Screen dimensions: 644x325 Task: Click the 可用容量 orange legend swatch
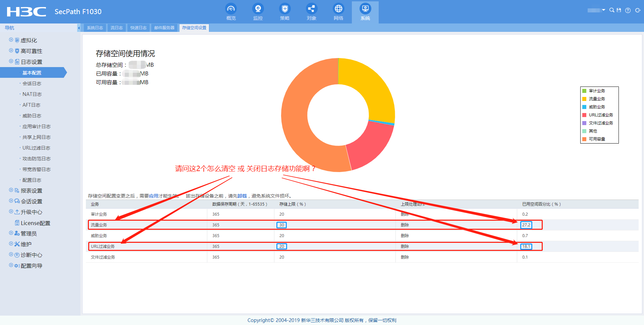(x=584, y=139)
